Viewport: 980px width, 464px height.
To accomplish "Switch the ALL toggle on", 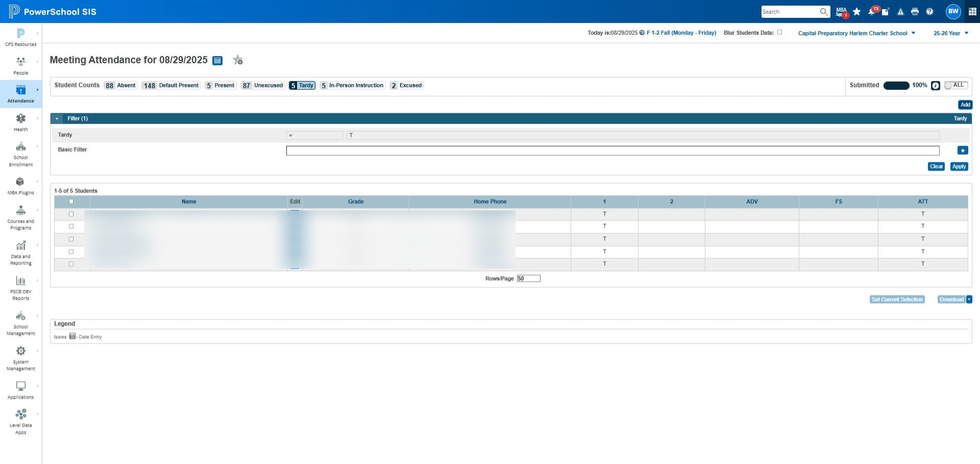I will click(x=955, y=85).
